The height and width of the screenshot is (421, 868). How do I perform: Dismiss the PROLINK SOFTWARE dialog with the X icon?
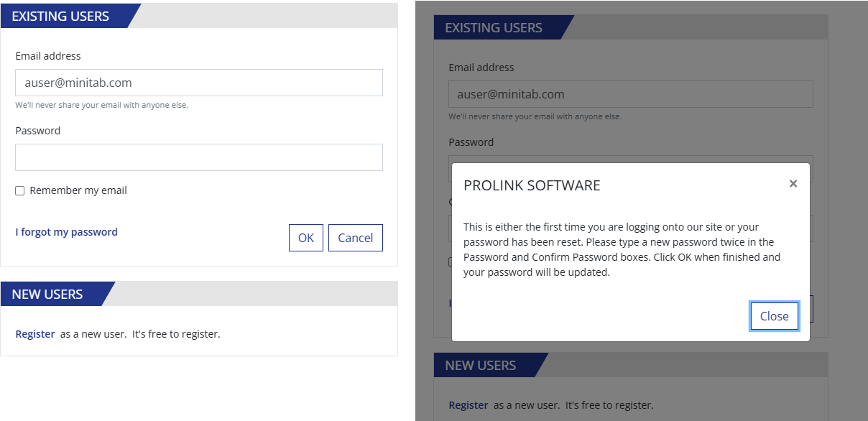tap(793, 184)
